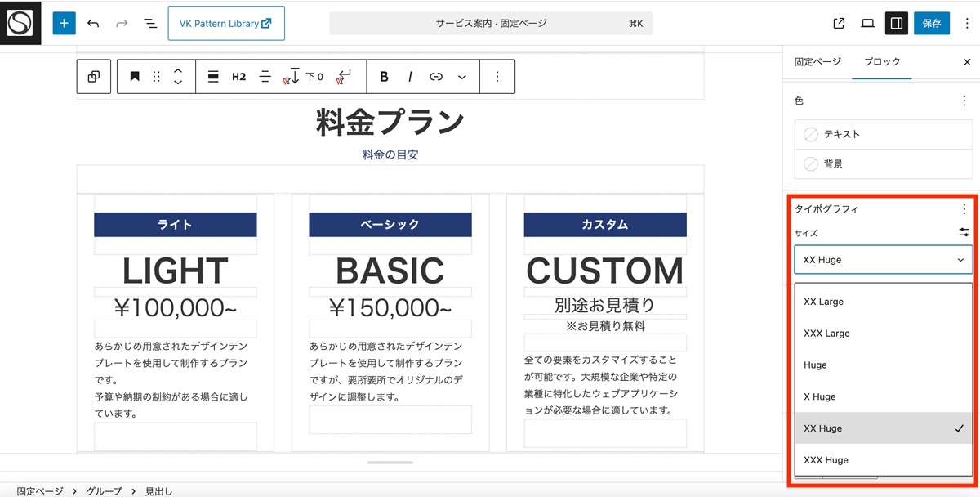Select the ベーシック plan label
The width and height of the screenshot is (980, 497).
(390, 225)
